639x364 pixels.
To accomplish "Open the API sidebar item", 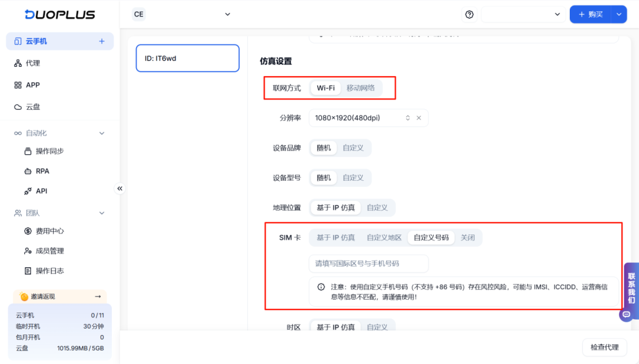I will click(37, 190).
